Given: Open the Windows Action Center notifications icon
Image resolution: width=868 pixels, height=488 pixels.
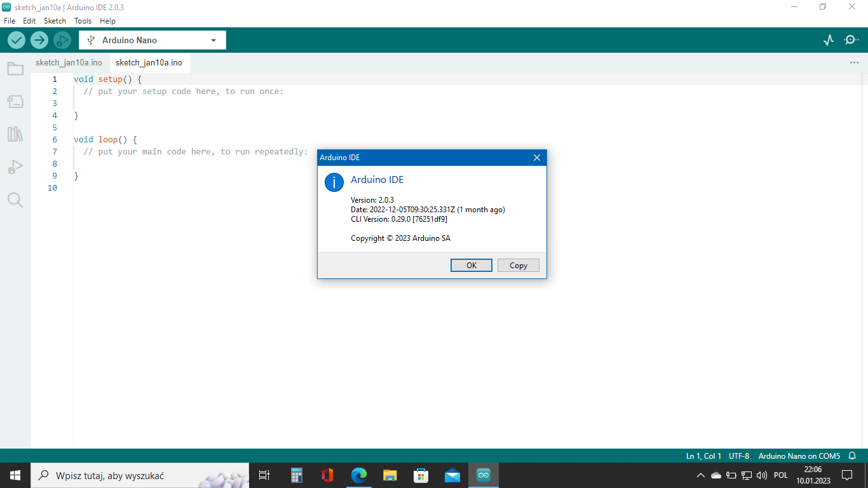Looking at the screenshot, I should (x=847, y=475).
